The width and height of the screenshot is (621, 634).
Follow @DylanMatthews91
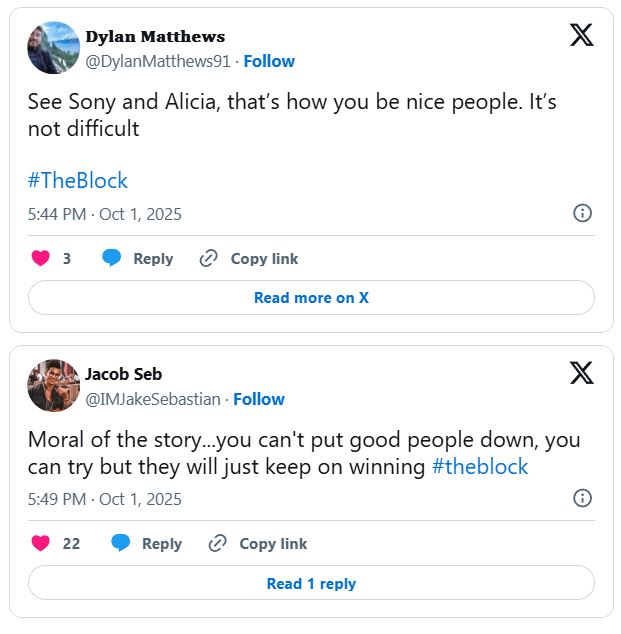[269, 61]
